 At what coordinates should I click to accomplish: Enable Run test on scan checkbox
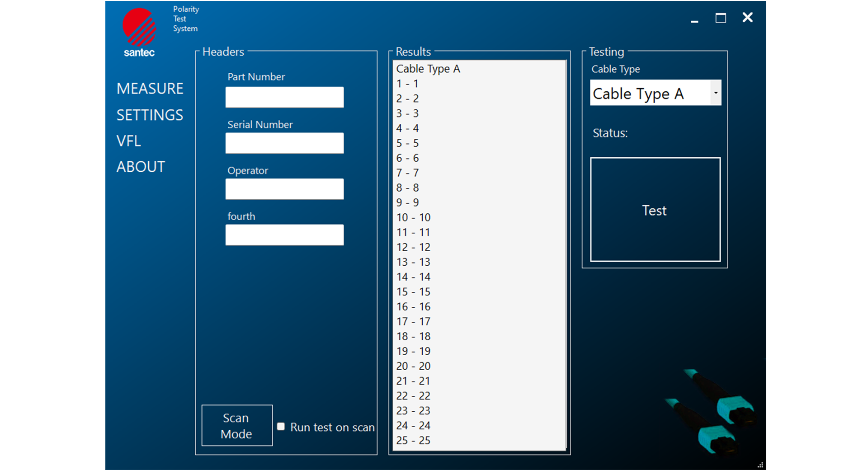click(281, 427)
